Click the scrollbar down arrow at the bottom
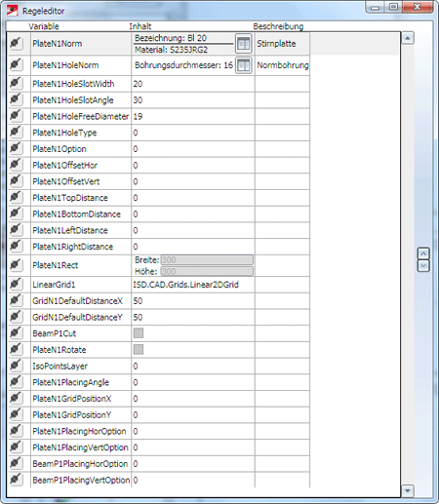 click(x=408, y=490)
